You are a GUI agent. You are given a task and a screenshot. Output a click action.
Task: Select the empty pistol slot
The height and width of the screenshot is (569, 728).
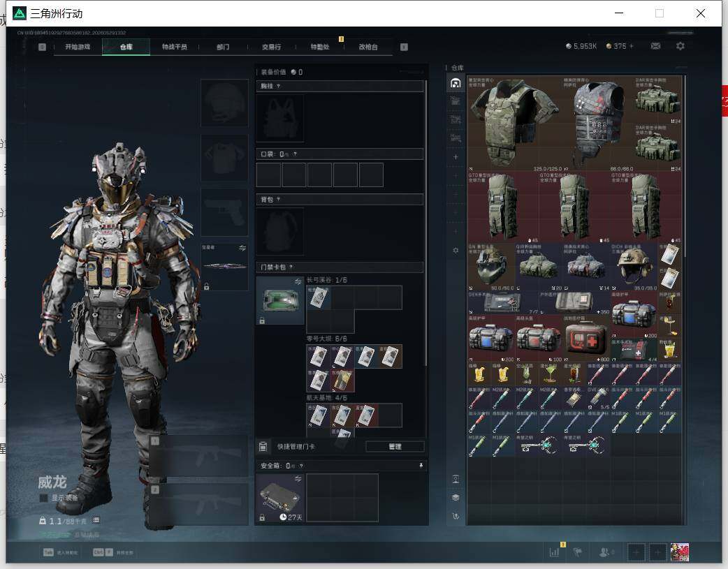point(224,212)
